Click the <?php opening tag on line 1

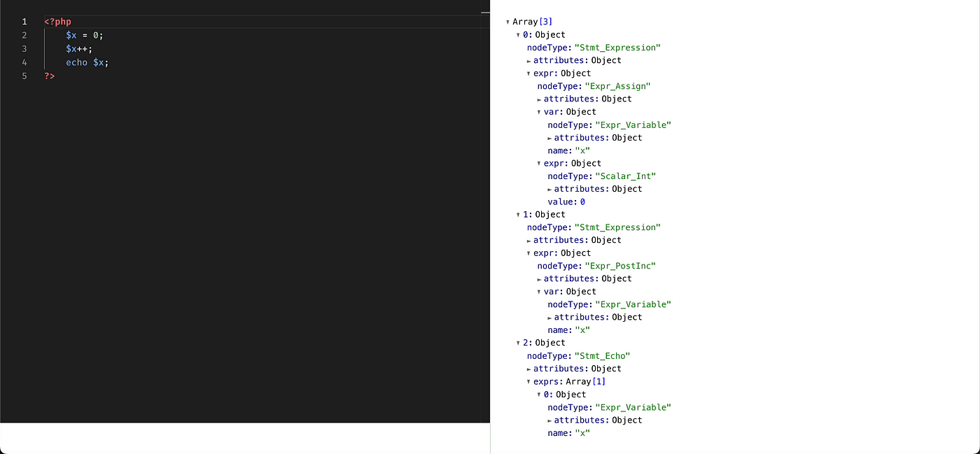pos(56,21)
